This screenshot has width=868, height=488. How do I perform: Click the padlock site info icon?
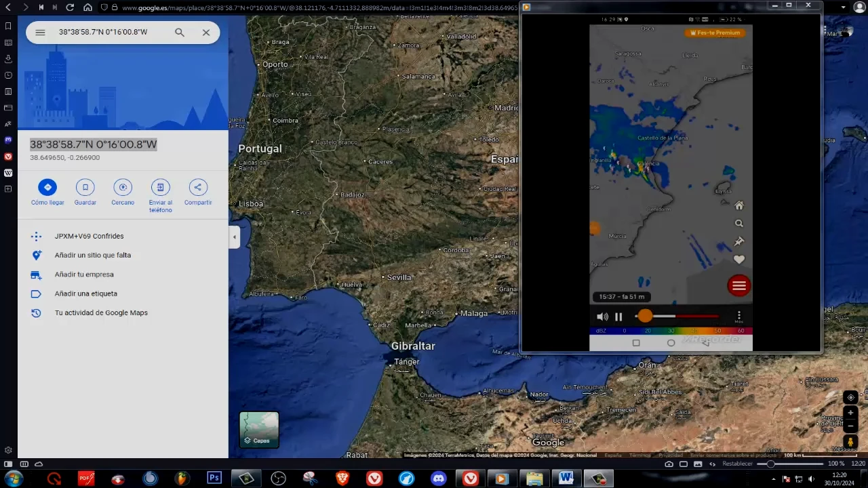[x=114, y=7]
